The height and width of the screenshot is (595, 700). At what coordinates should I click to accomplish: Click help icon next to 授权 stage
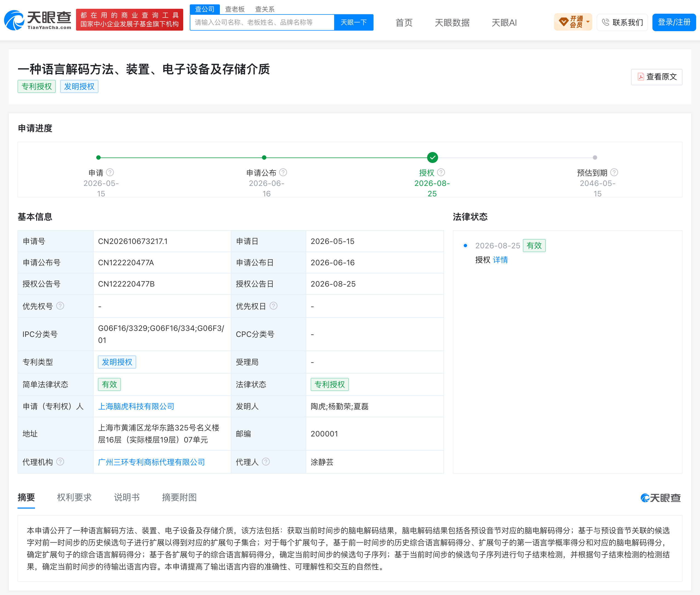coord(441,172)
